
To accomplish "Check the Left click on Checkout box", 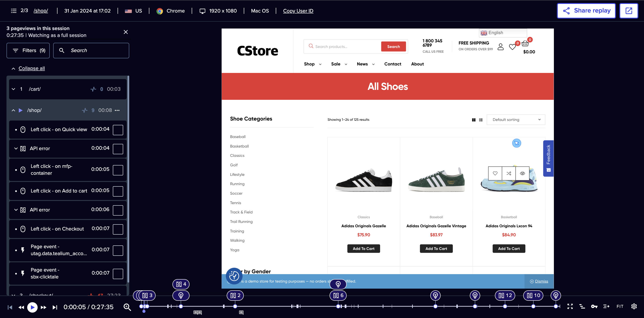I will [118, 229].
